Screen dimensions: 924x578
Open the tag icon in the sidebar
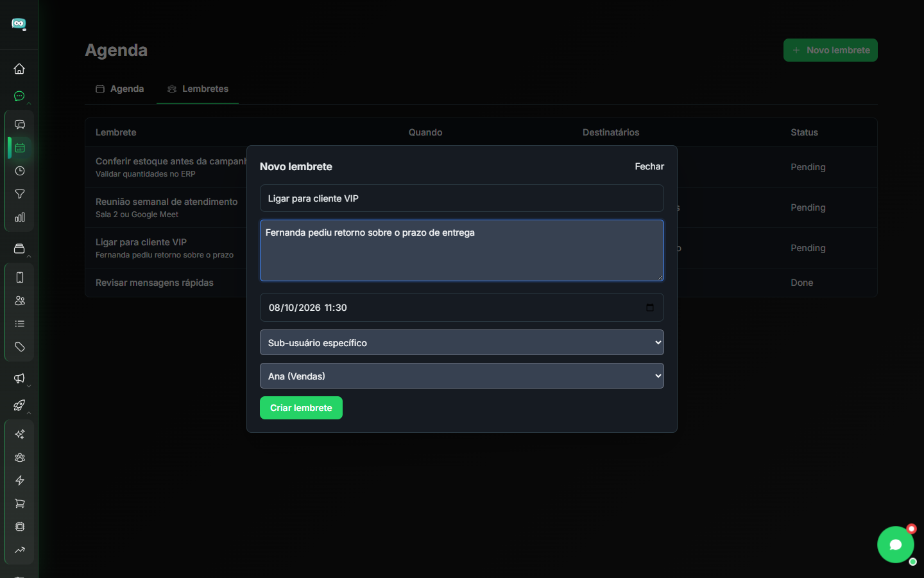pyautogui.click(x=20, y=347)
